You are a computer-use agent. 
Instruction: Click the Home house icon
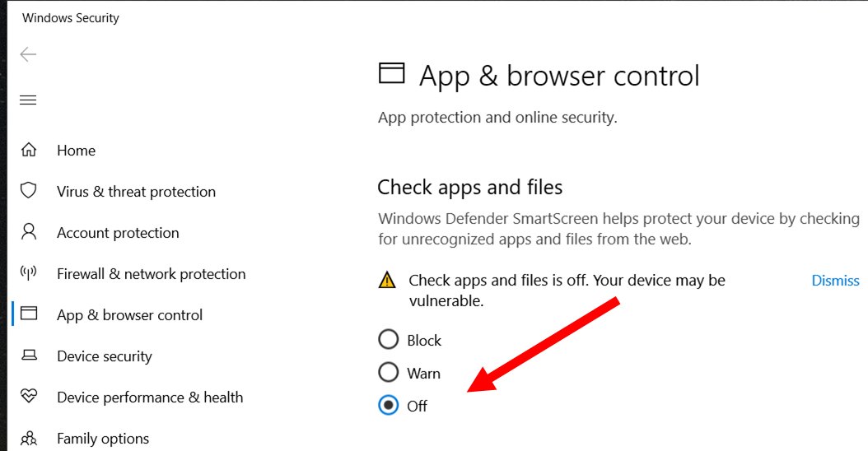pos(29,150)
